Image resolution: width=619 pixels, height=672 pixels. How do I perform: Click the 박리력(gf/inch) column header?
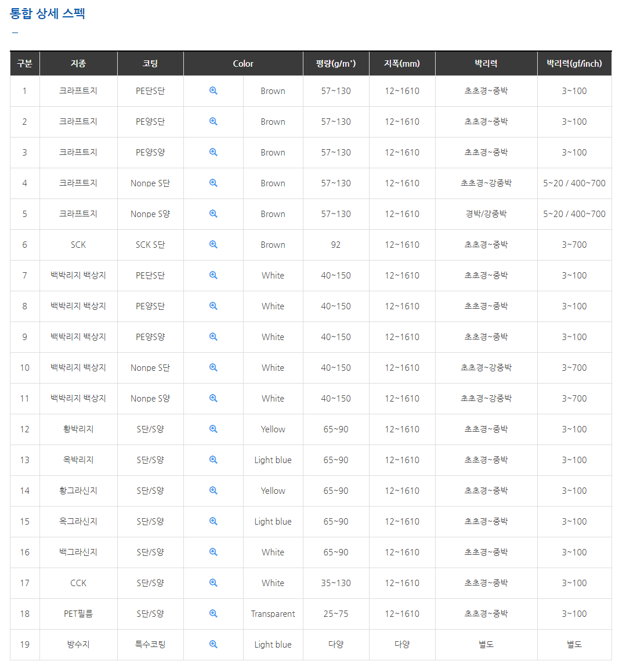[574, 64]
